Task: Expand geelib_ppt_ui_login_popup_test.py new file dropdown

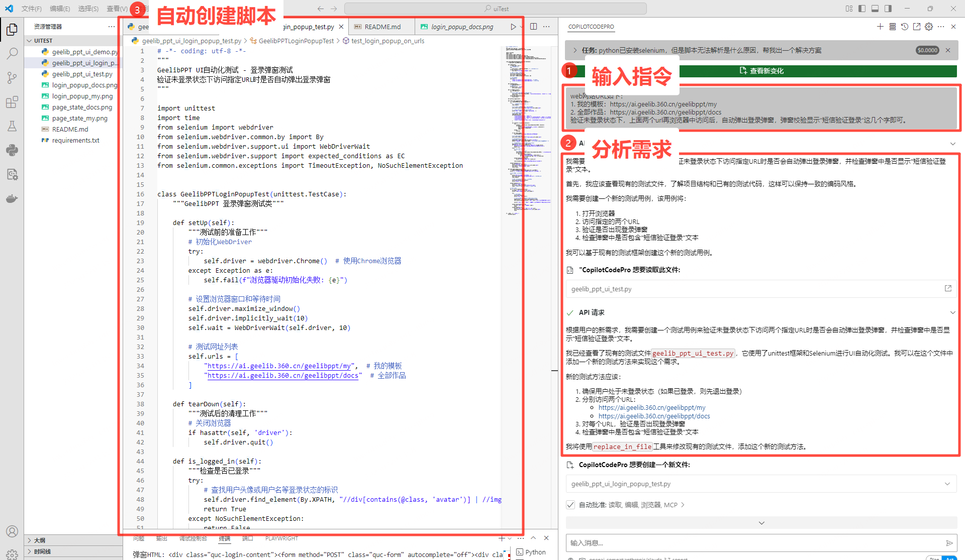Action: (x=947, y=484)
